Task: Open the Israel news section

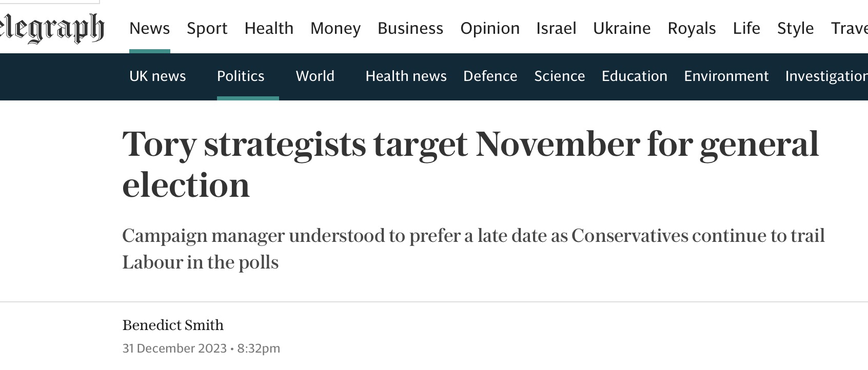Action: (x=556, y=28)
